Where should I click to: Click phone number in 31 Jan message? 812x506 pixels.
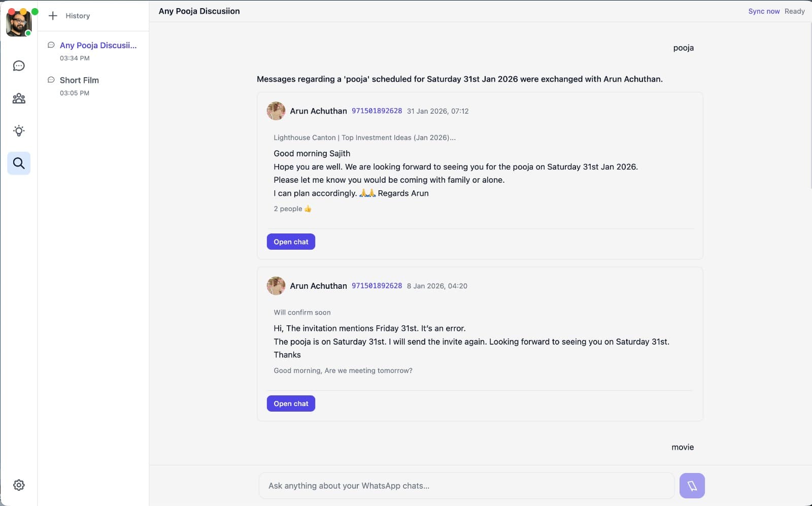[377, 111]
